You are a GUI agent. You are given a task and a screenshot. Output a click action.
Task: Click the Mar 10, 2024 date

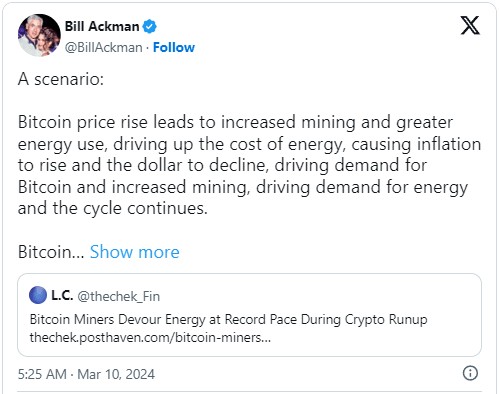tap(116, 374)
